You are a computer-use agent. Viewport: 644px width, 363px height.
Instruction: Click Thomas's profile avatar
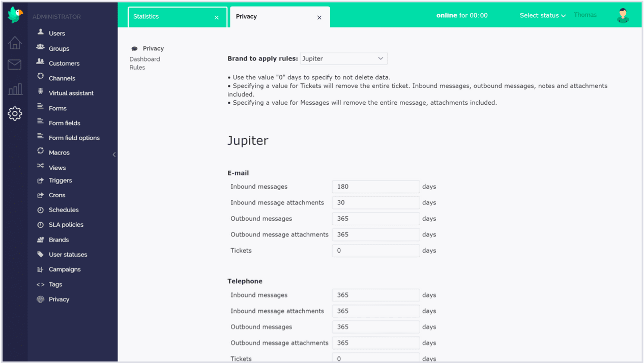point(623,15)
